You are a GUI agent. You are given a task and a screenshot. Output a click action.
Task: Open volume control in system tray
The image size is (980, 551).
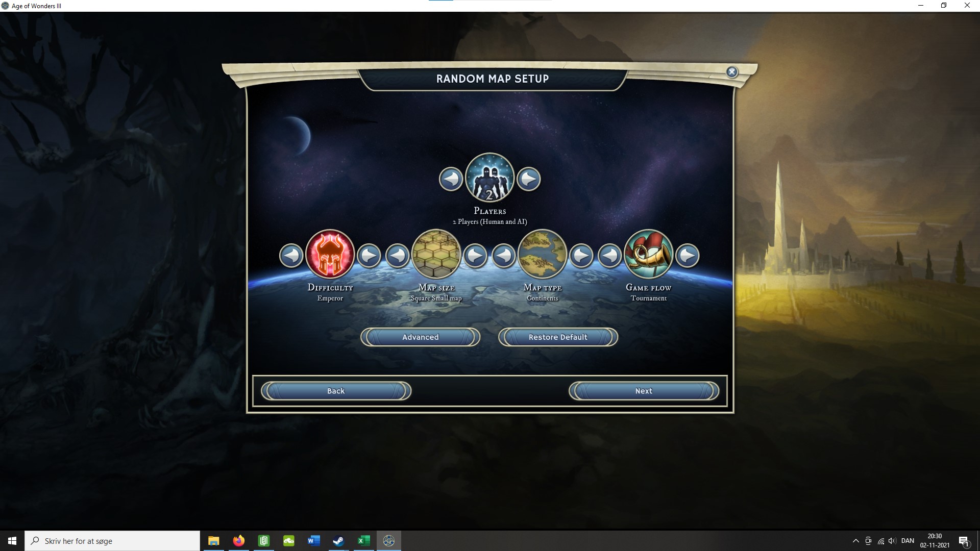coord(892,541)
